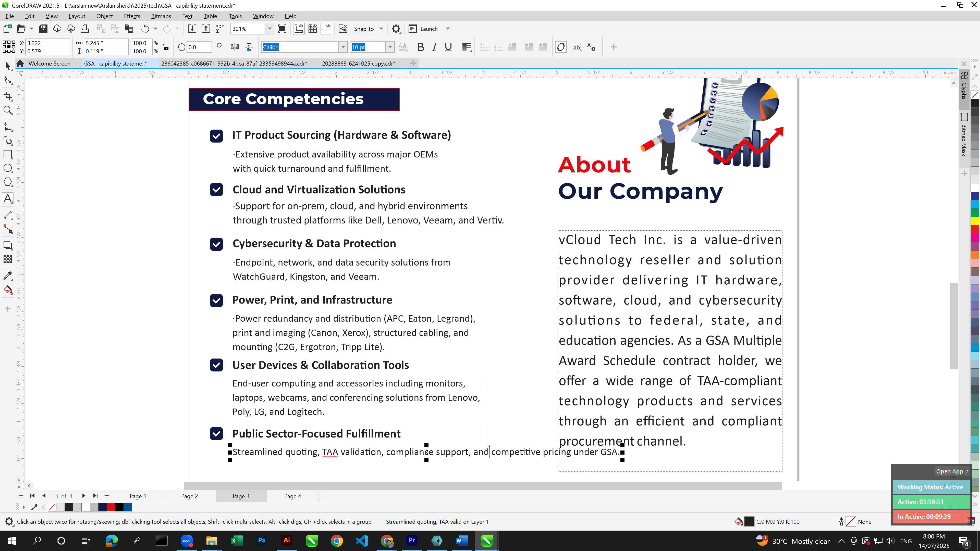The width and height of the screenshot is (980, 551).
Task: Click the yellow swatch in color palette
Action: pos(975,221)
